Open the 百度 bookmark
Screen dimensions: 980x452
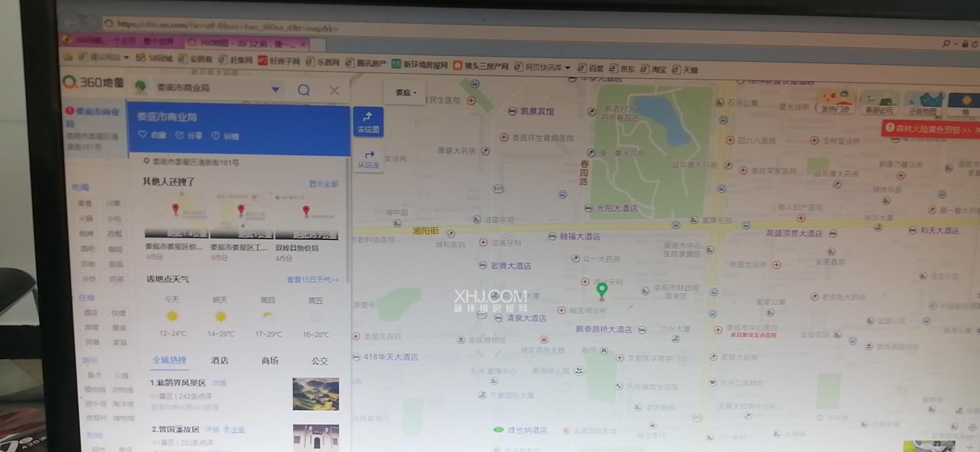pos(591,68)
